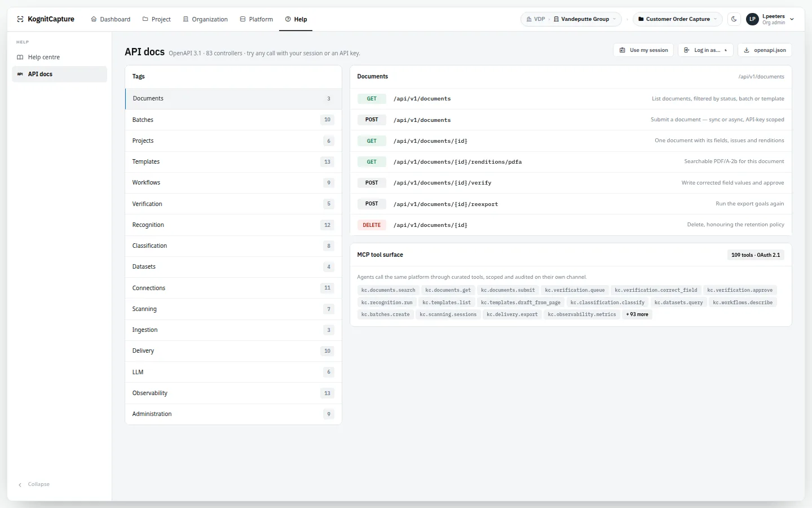Select the Batches tag
The height and width of the screenshot is (508, 812).
[233, 120]
